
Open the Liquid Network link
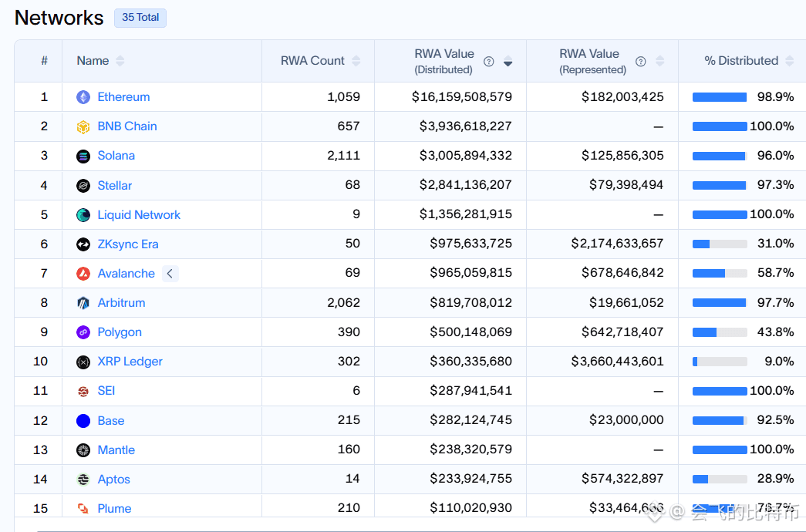[139, 215]
